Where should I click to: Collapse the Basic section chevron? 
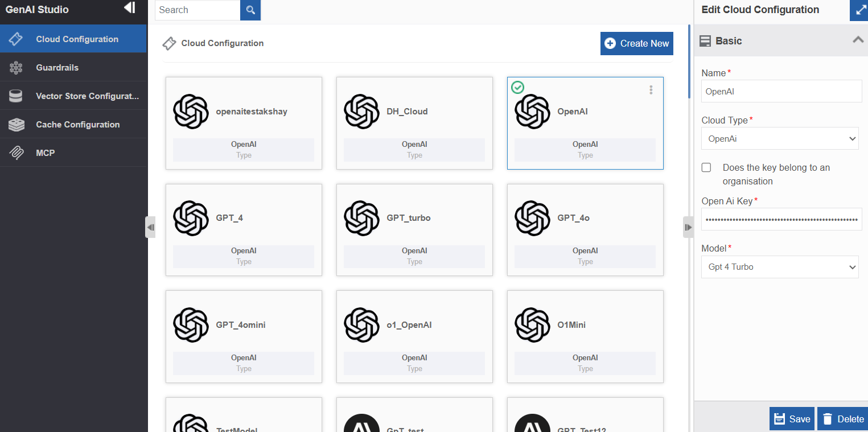point(858,40)
